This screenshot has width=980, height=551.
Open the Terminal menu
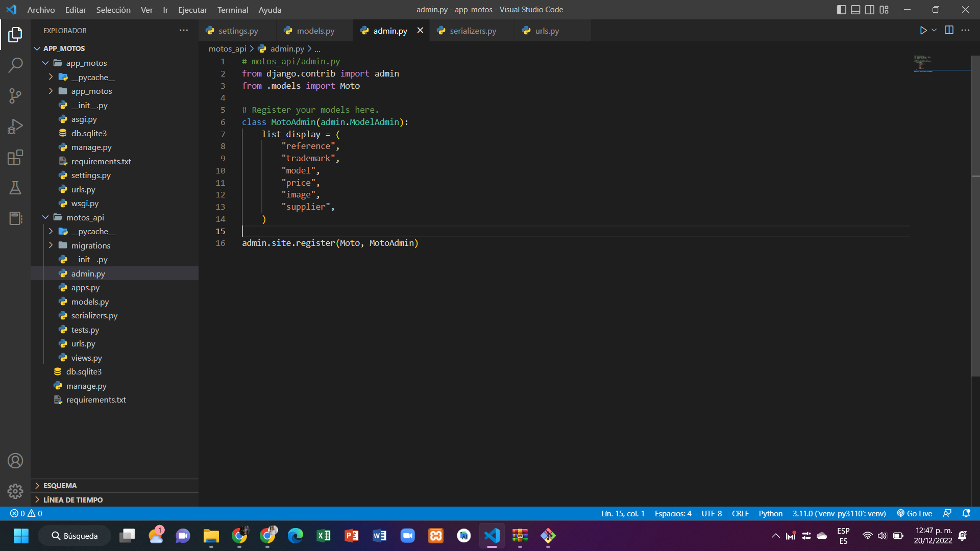click(233, 10)
